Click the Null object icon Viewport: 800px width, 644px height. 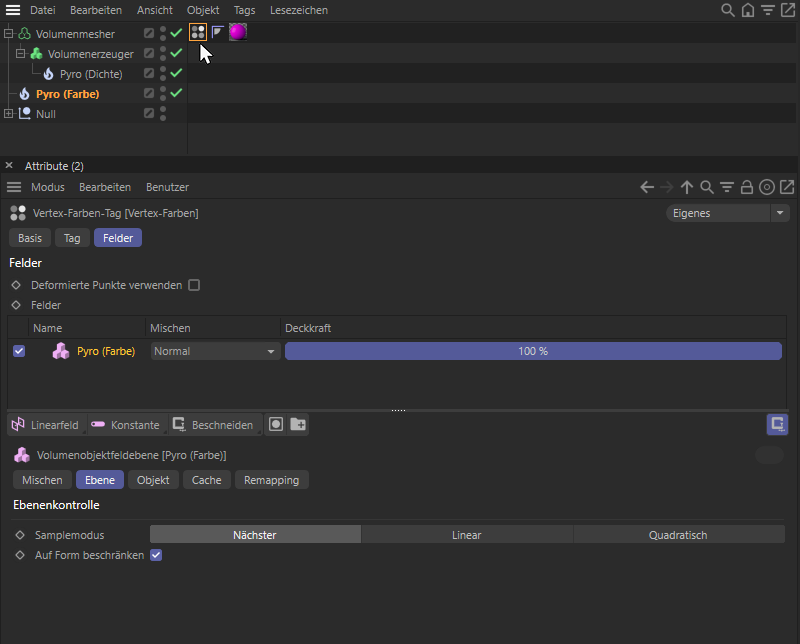coord(24,113)
